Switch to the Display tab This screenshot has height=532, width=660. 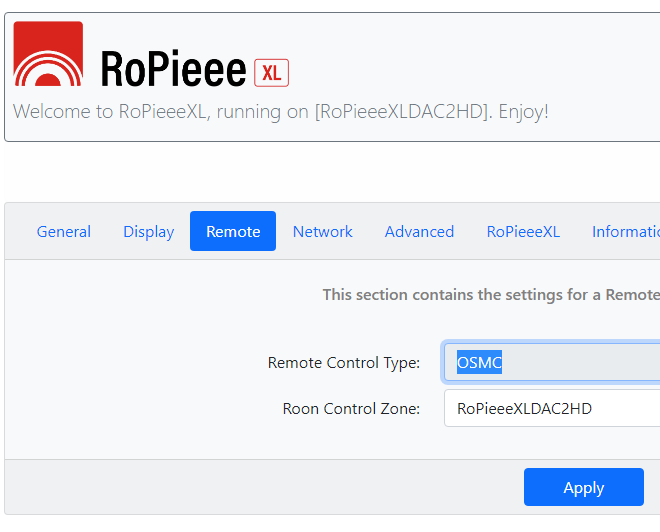(x=149, y=231)
